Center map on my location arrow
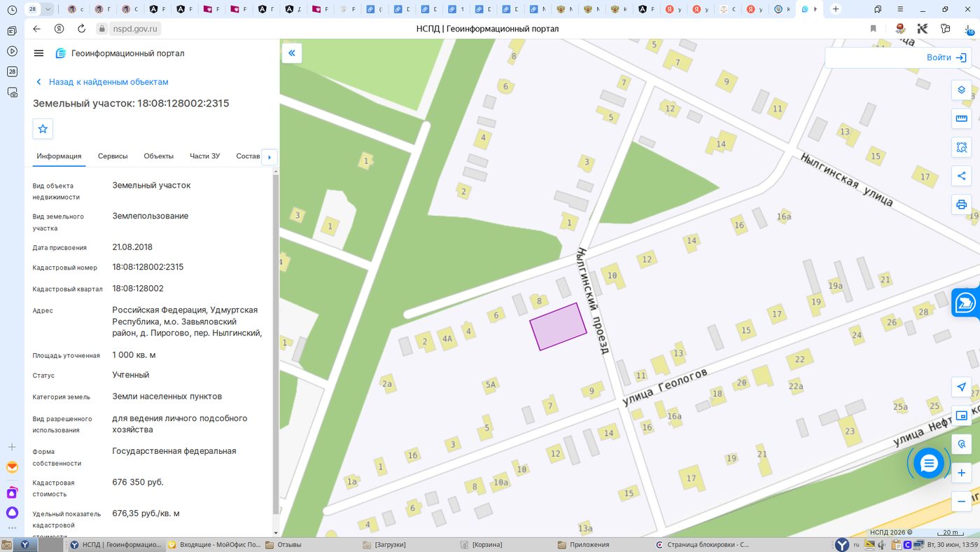 pos(961,387)
